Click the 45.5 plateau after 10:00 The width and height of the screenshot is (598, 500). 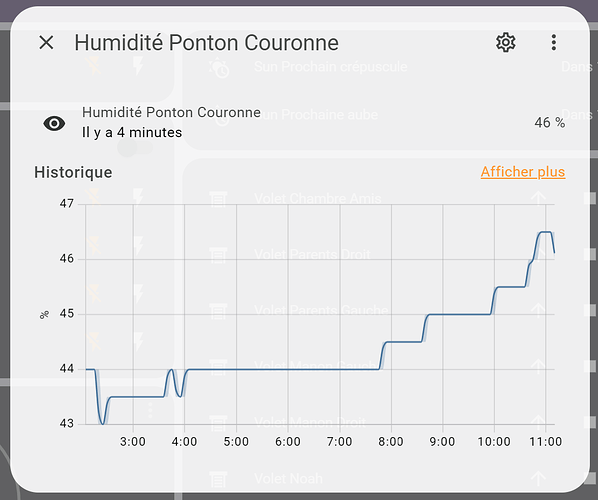(511, 287)
